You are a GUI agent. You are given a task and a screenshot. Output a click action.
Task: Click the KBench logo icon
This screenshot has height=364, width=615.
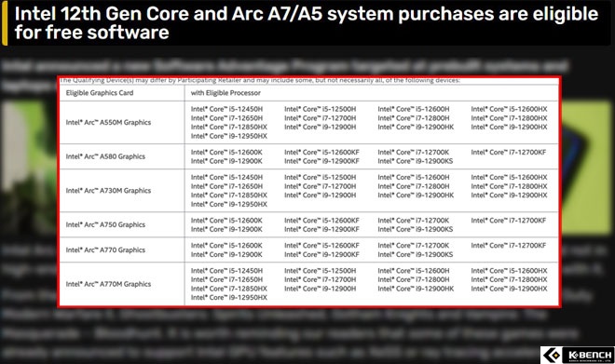553,356
